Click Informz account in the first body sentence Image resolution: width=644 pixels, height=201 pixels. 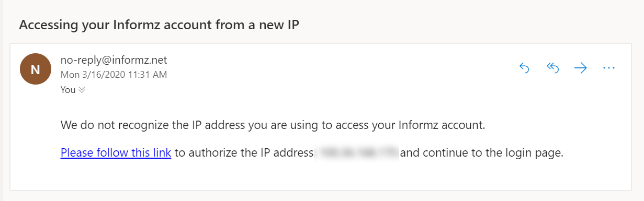[442, 125]
